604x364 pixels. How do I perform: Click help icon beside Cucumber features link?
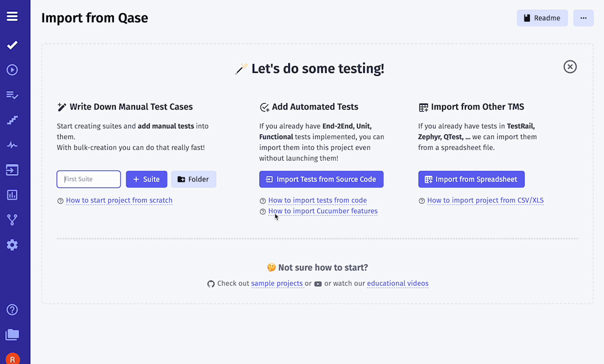pyautogui.click(x=263, y=212)
